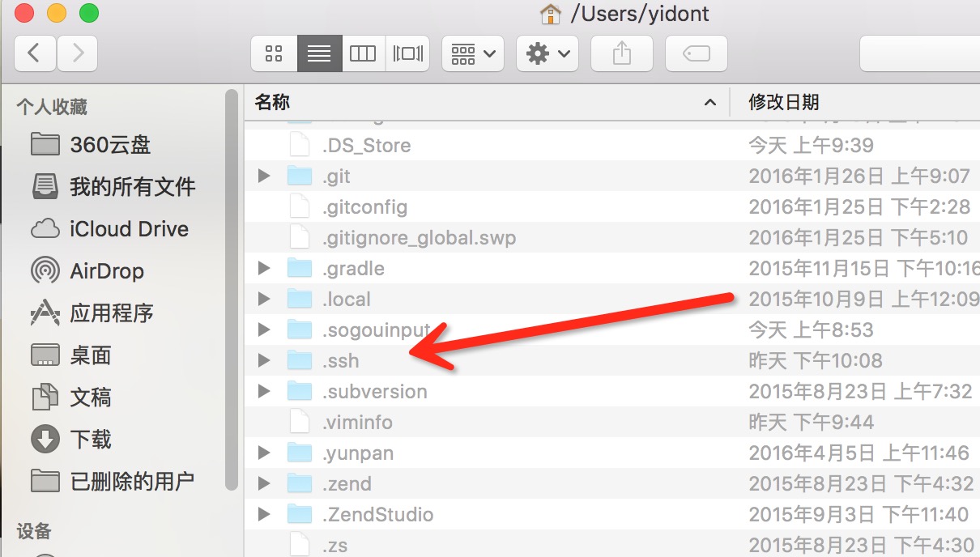The width and height of the screenshot is (980, 557).
Task: Open 文稿 in the sidebar
Action: 71,398
